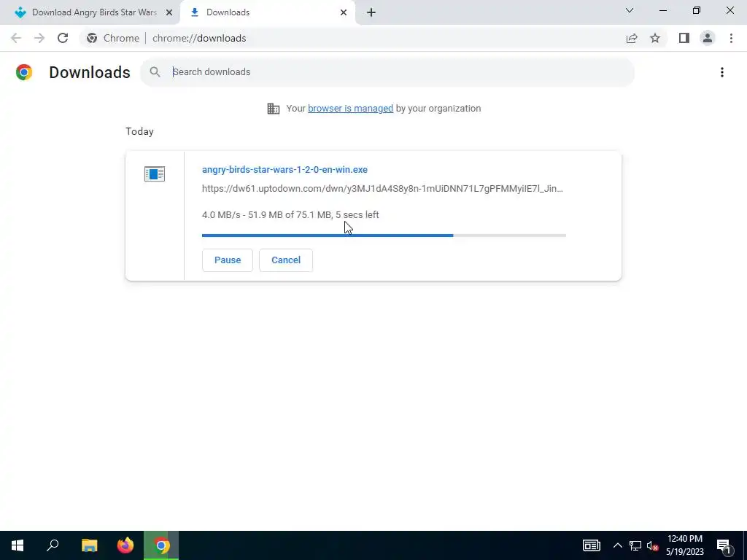Pause the angry-birds download
This screenshot has height=560, width=747.
pos(228,260)
